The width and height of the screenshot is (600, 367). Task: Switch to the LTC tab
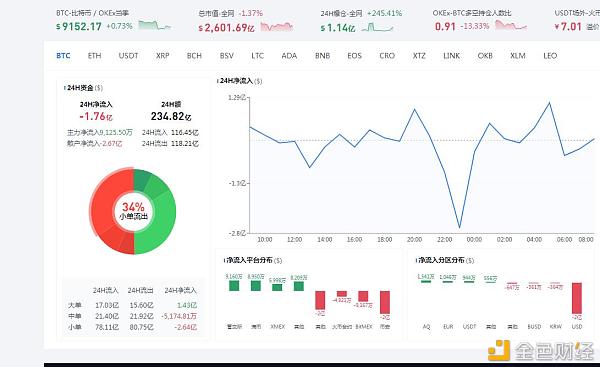pos(258,56)
